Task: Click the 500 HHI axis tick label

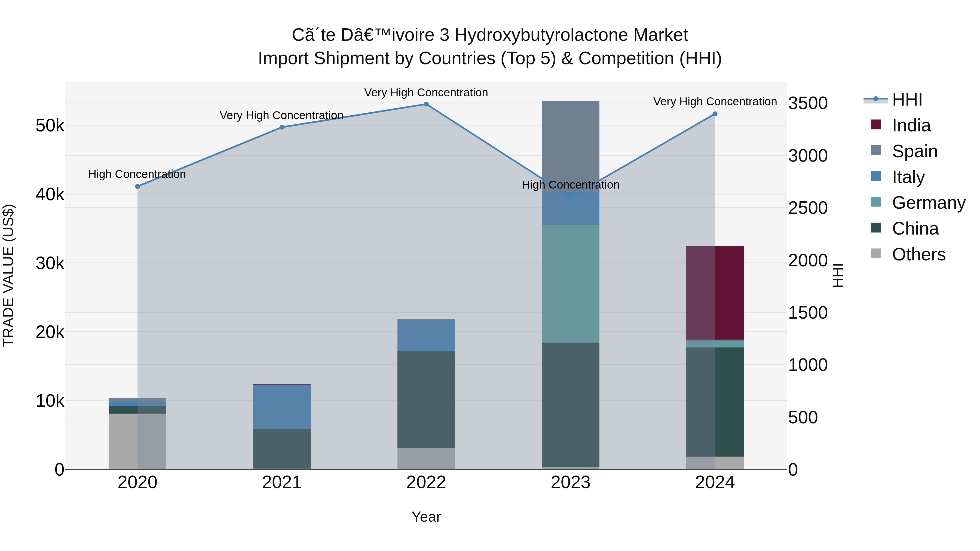Action: pos(803,417)
